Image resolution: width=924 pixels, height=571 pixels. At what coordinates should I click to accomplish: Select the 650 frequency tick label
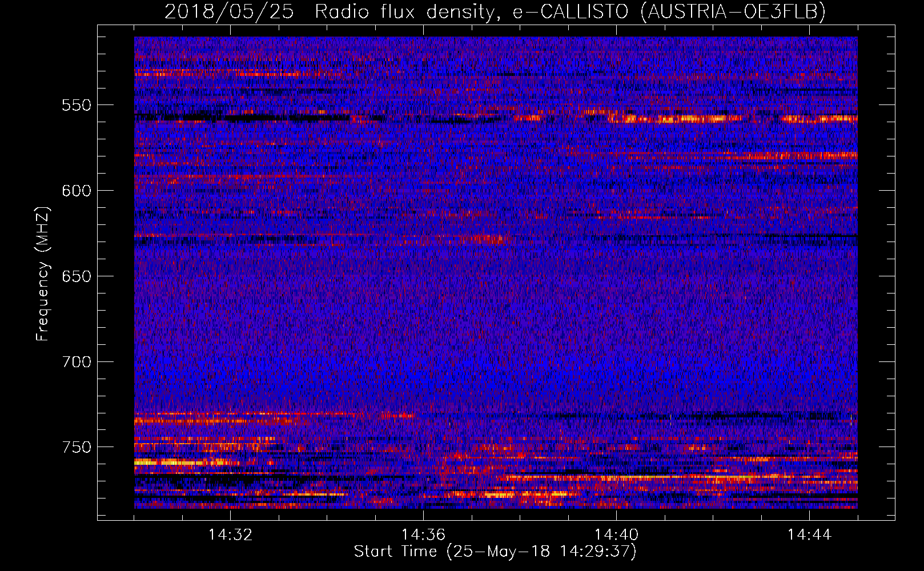[x=77, y=276]
